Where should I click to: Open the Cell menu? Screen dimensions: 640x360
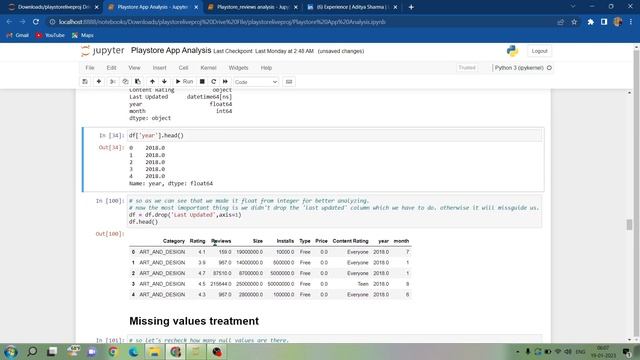tap(183, 68)
